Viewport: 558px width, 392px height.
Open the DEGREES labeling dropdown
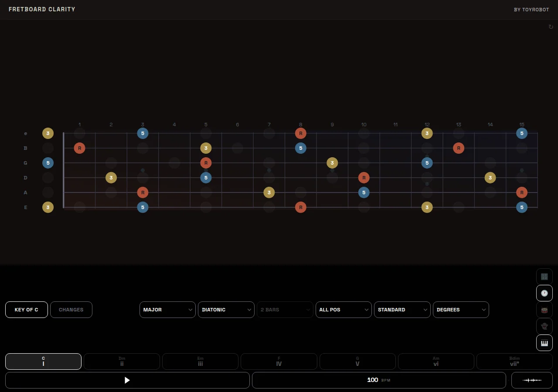coord(461,310)
